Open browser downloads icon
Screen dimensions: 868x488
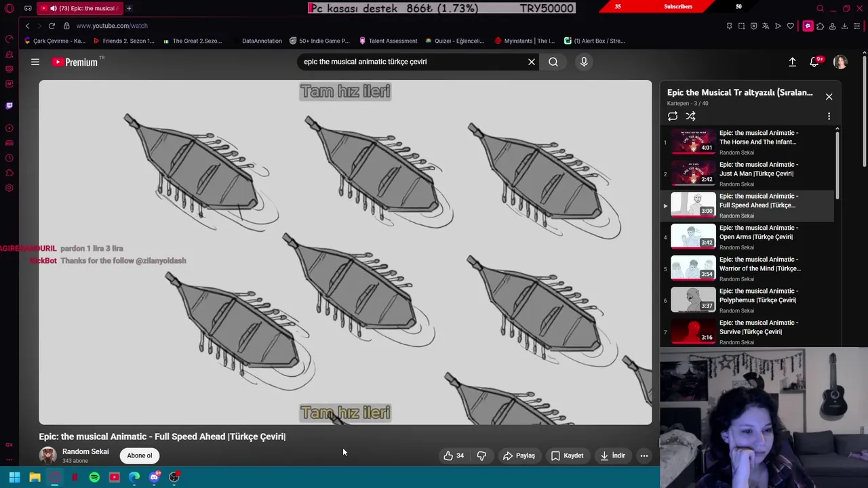click(x=844, y=26)
